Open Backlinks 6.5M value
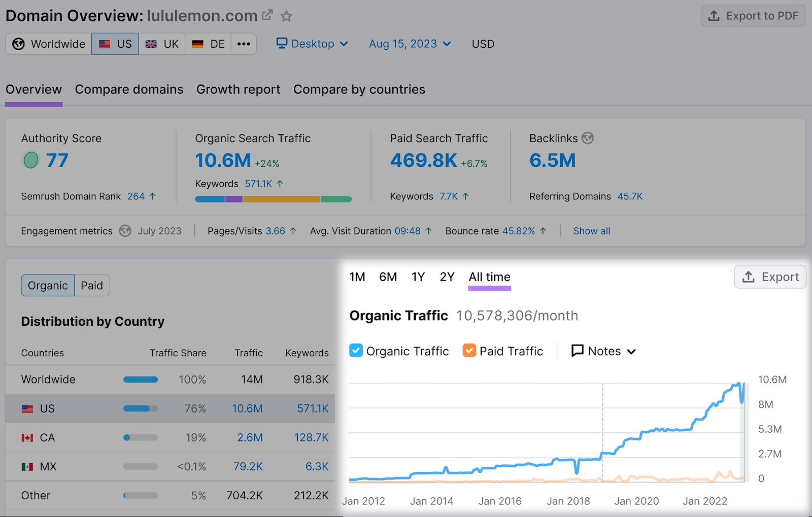 pos(553,161)
